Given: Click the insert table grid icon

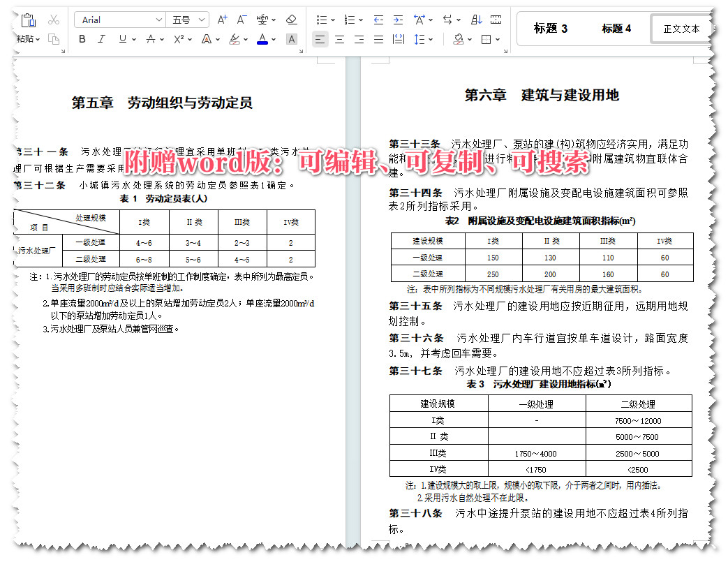Looking at the screenshot, I should coord(496,20).
